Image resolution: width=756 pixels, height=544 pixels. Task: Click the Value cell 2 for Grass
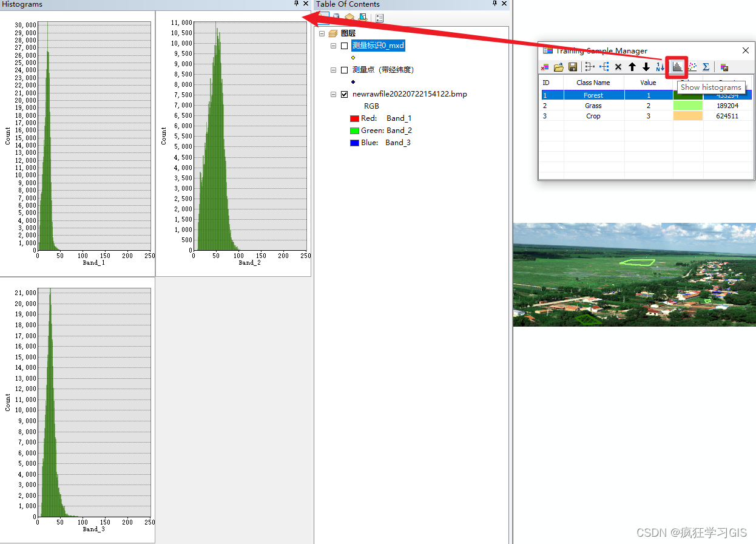point(648,106)
